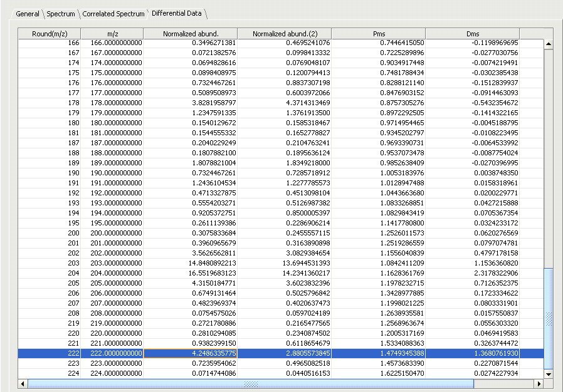Image resolution: width=563 pixels, height=392 pixels.
Task: Click the Normalized abund.(2) column header
Action: point(285,33)
